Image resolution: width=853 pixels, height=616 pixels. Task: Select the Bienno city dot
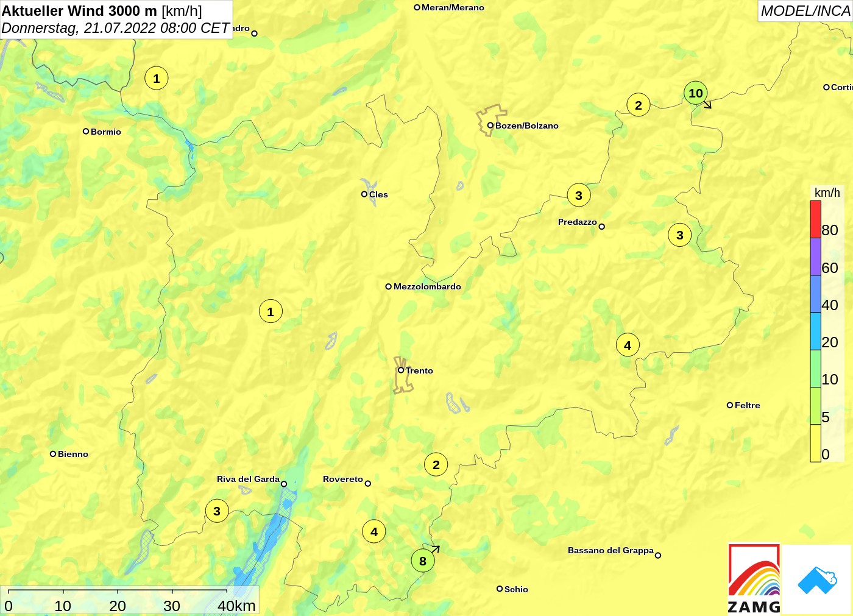pos(53,453)
